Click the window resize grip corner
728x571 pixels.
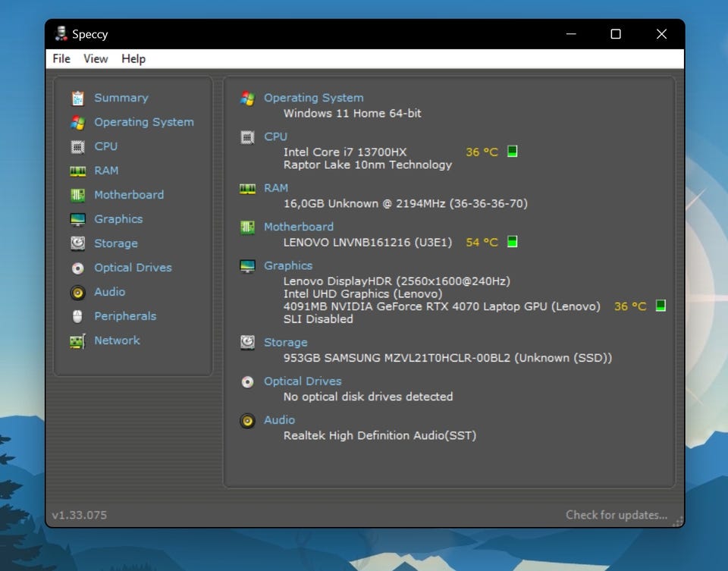click(x=679, y=521)
